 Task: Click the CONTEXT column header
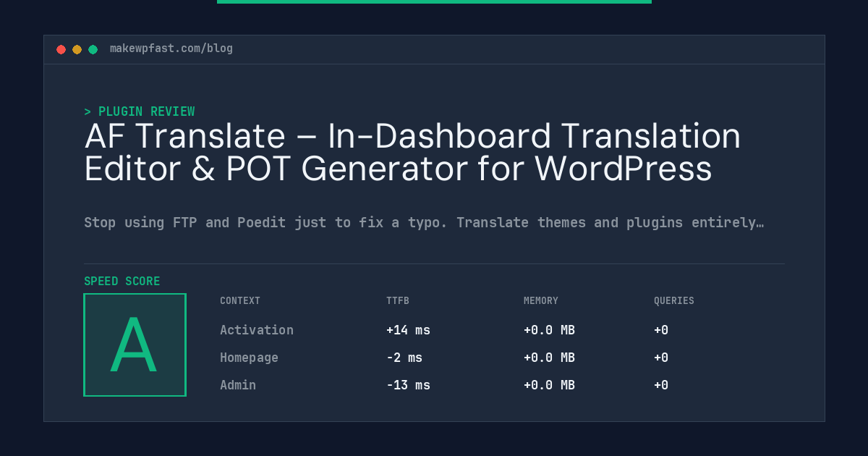click(x=240, y=300)
